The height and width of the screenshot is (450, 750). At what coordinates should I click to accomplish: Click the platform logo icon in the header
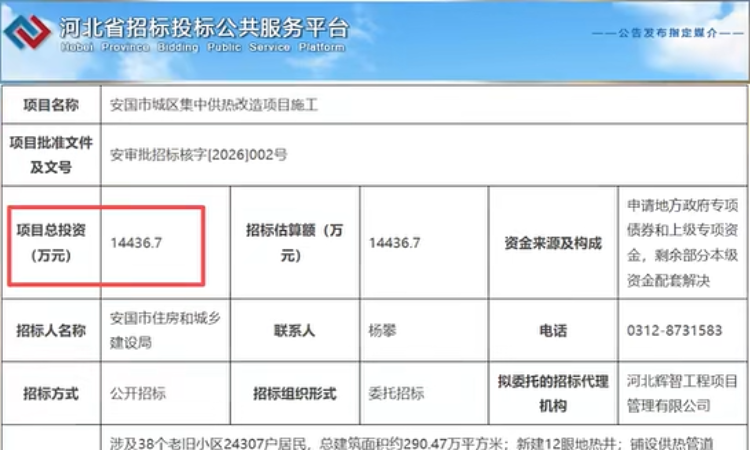pyautogui.click(x=27, y=32)
